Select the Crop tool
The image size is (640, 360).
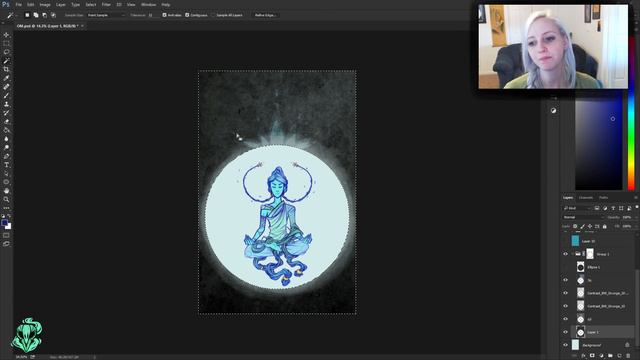tap(6, 69)
